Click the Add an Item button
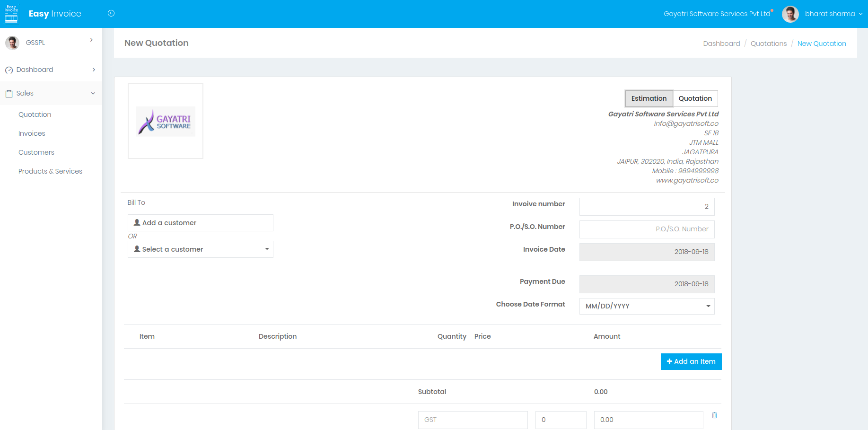Viewport: 868px width, 430px height. tap(691, 361)
